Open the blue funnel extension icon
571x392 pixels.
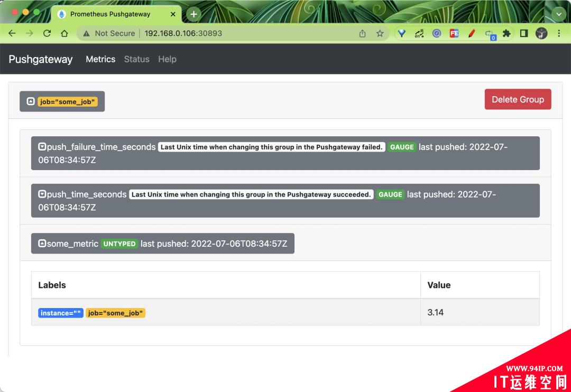tap(402, 33)
